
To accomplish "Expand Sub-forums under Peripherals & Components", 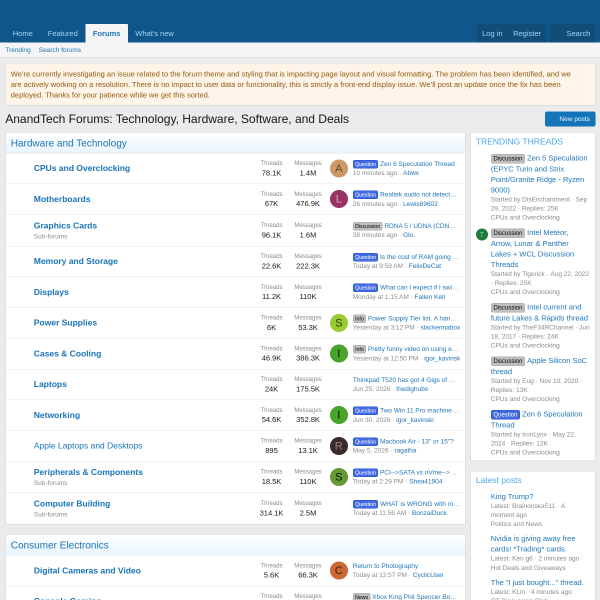I will pos(51,483).
